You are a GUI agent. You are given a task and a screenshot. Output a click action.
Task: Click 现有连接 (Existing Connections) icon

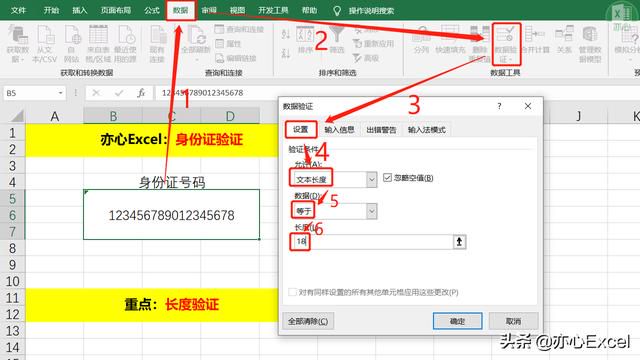tap(157, 44)
